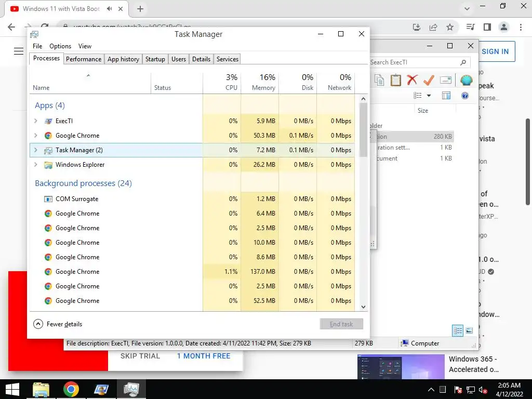The image size is (532, 399).
Task: Switch Explorer to large icons view
Action: (469, 330)
